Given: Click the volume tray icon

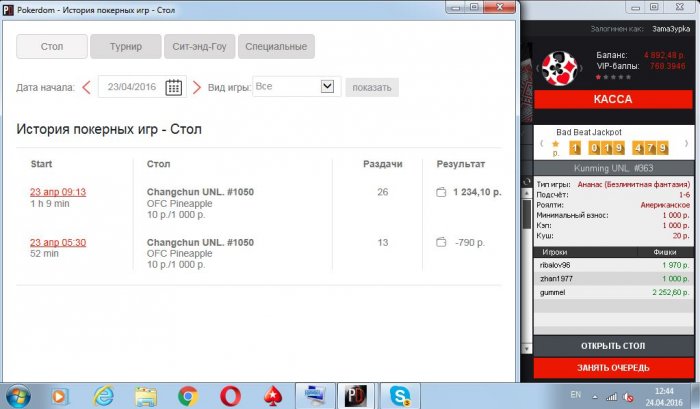Looking at the screenshot, I should pos(629,396).
